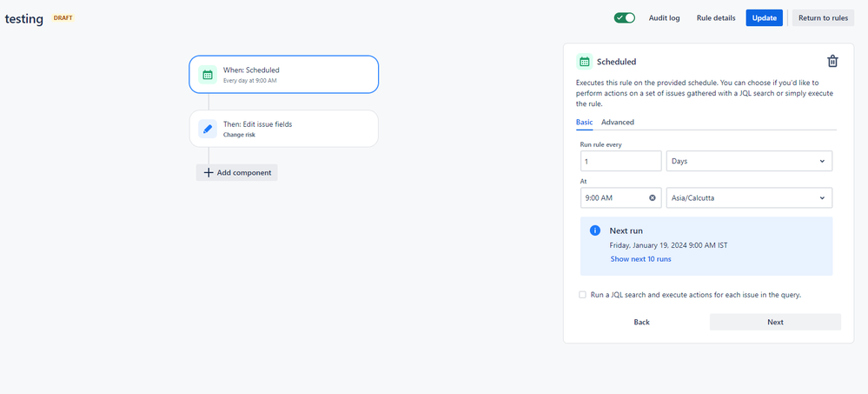Switch to the Advanced tab
The image size is (868, 394).
click(618, 122)
